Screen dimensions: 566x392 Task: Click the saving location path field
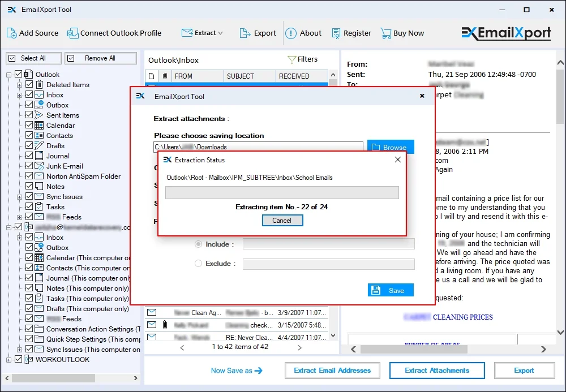[258, 146]
